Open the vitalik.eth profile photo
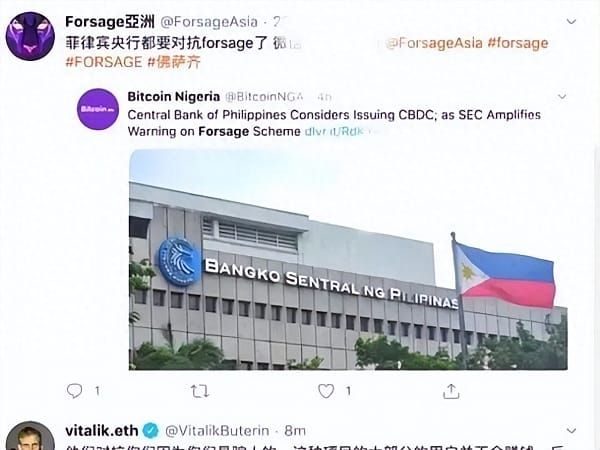 pos(30,436)
